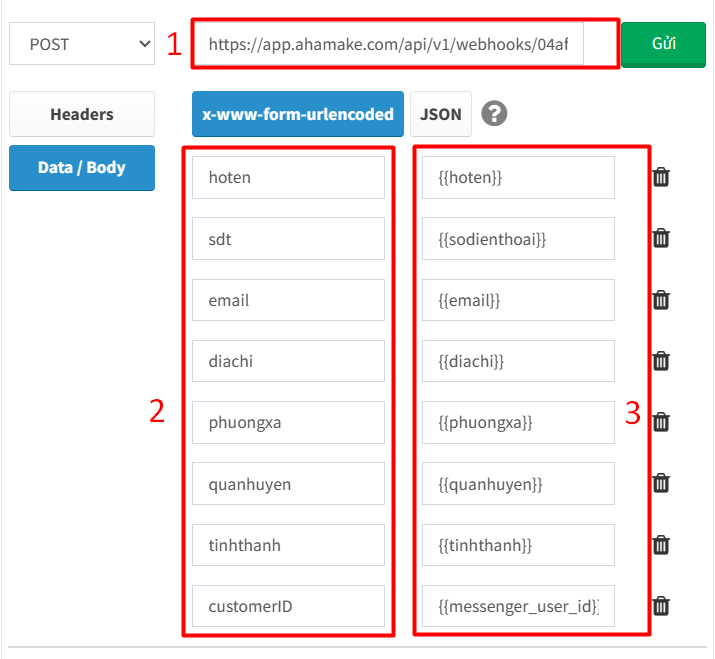
Task: Delete the phuongxa row with trash icon
Action: click(x=661, y=422)
